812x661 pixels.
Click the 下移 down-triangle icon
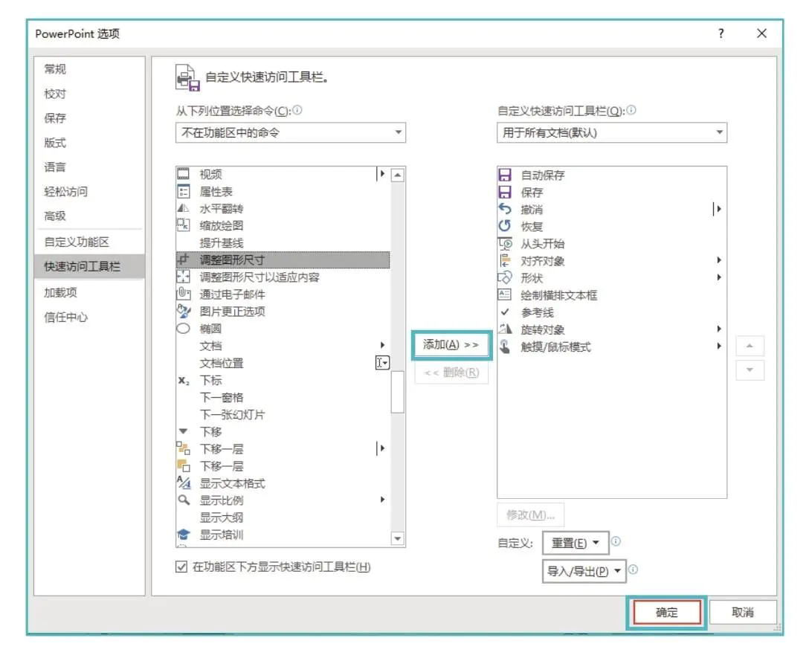[184, 431]
